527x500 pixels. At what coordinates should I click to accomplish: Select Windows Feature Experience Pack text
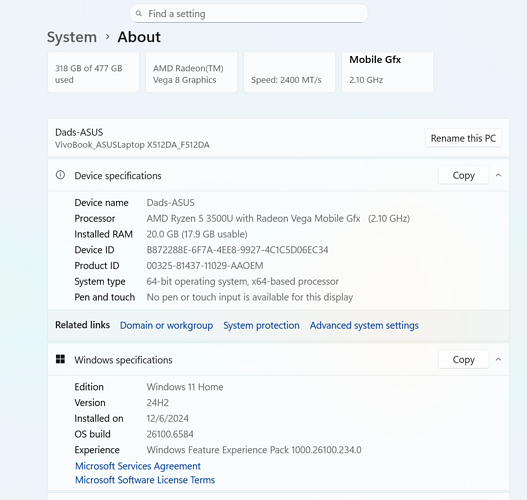[254, 450]
